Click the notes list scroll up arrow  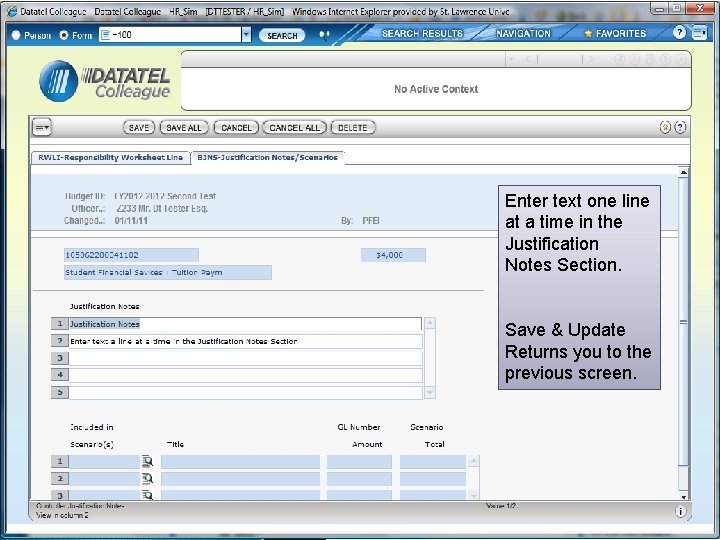[430, 323]
